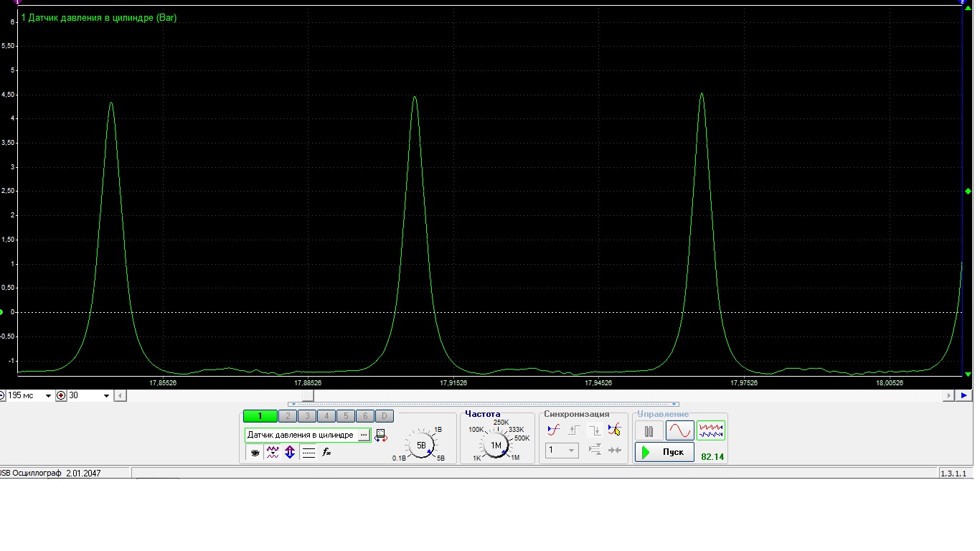The image size is (980, 551).
Task: Click horizontal scrollbar right arrow
Action: pyautogui.click(x=949, y=395)
